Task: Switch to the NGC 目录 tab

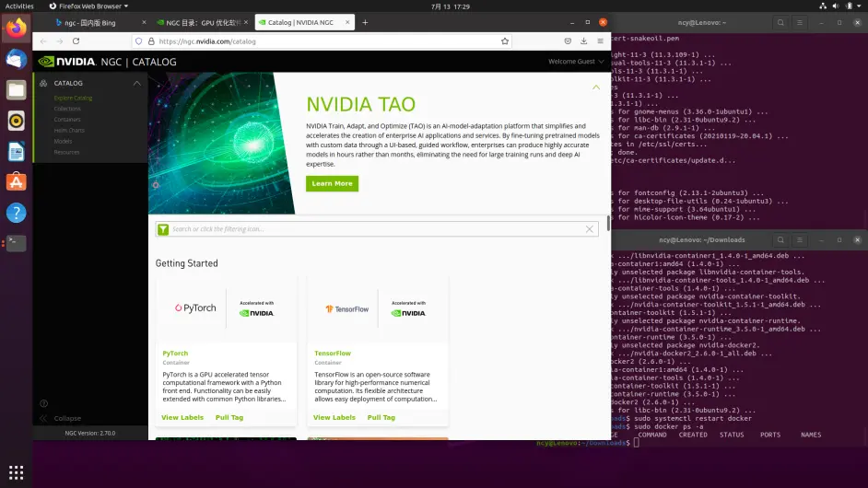Action: coord(199,23)
